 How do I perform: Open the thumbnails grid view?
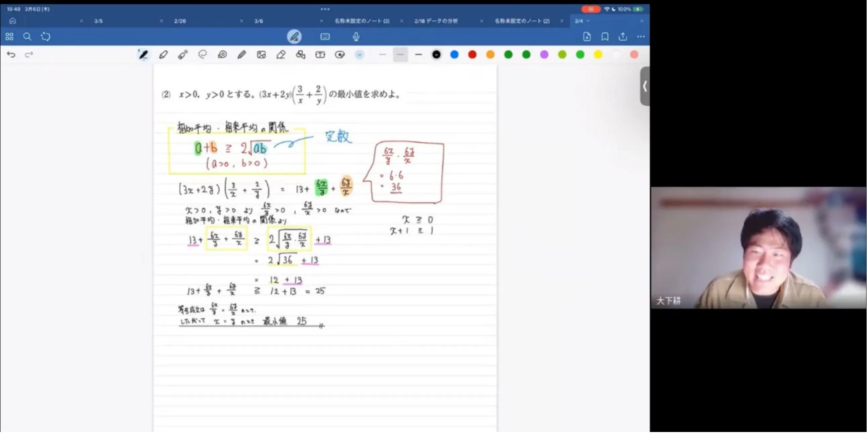(9, 36)
